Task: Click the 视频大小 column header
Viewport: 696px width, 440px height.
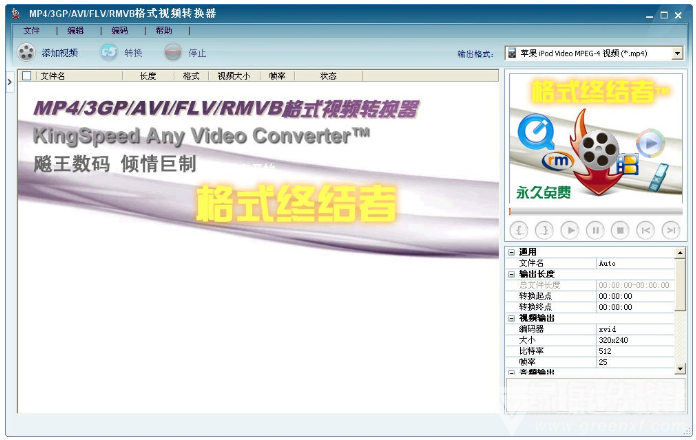Action: coord(234,76)
